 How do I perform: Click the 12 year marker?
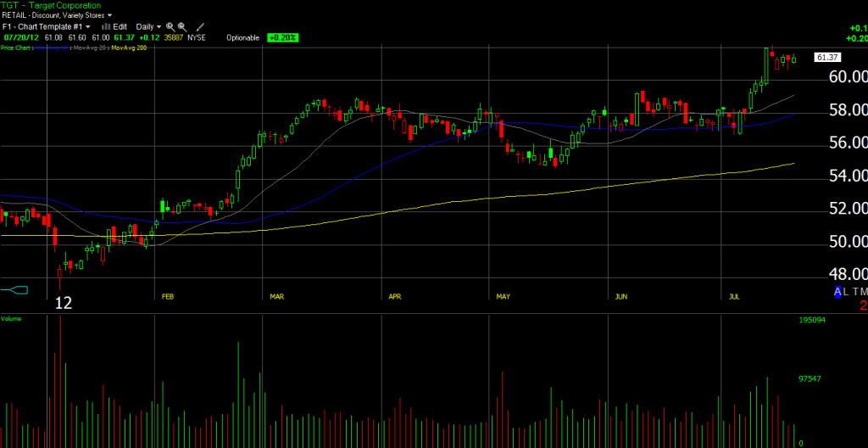[x=64, y=303]
